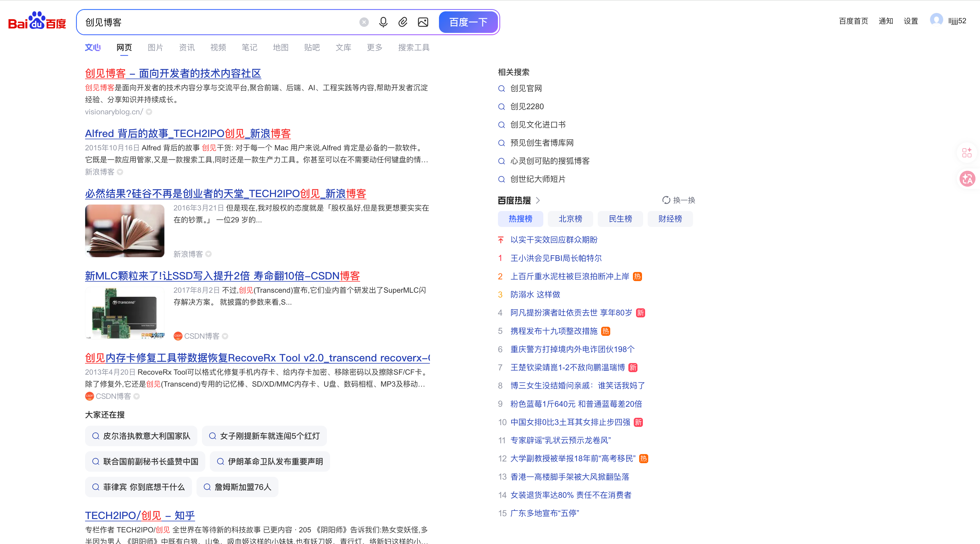
Task: Open result Alfred 背后的故事 新浪博客
Action: pyautogui.click(x=188, y=134)
